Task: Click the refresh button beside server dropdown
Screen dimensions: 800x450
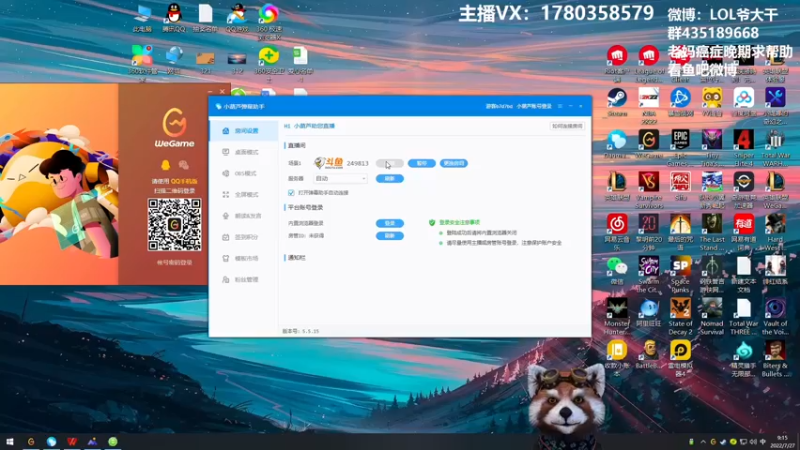Action: 390,179
